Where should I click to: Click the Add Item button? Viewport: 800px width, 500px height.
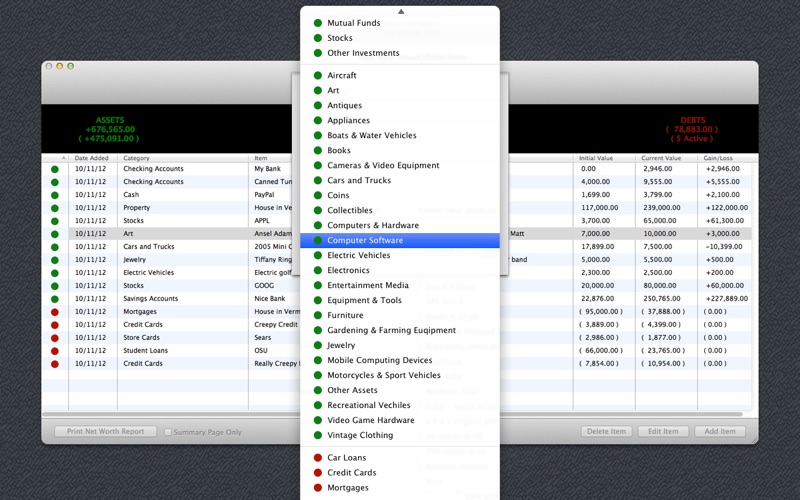click(x=719, y=432)
